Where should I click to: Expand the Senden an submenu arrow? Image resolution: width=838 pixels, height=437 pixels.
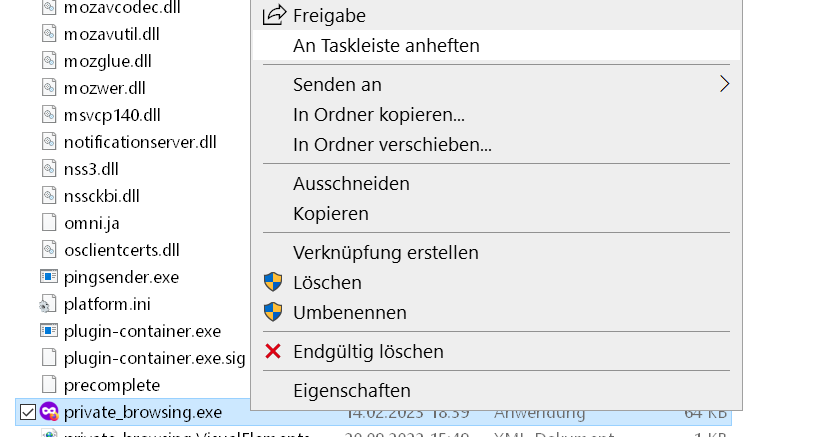click(x=724, y=85)
